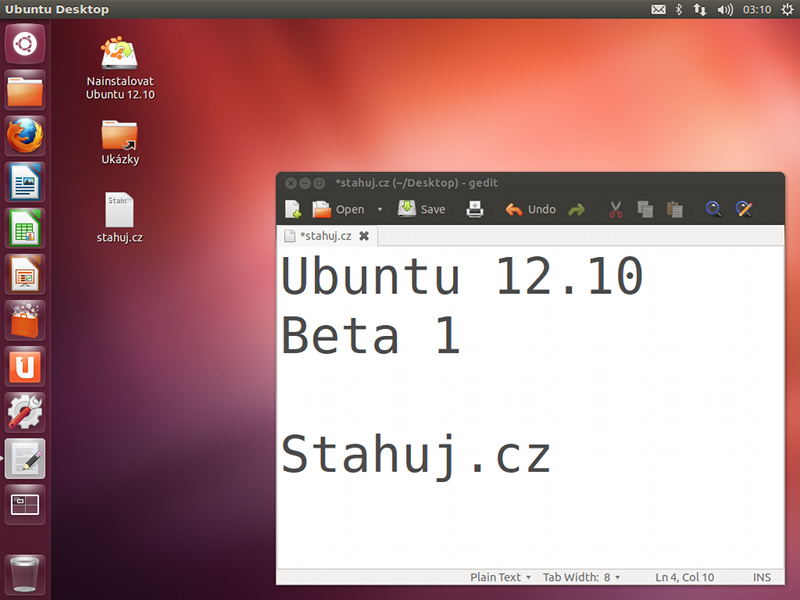
Task: Switch to the *stahuj.cz tab
Action: coord(326,236)
